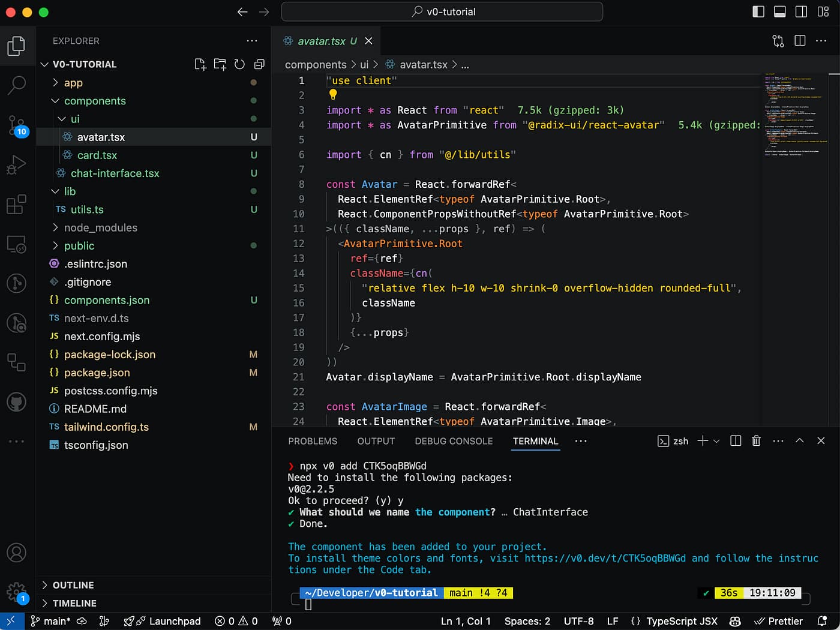The height and width of the screenshot is (630, 840).
Task: Collapse all folders in Explorer
Action: (259, 64)
